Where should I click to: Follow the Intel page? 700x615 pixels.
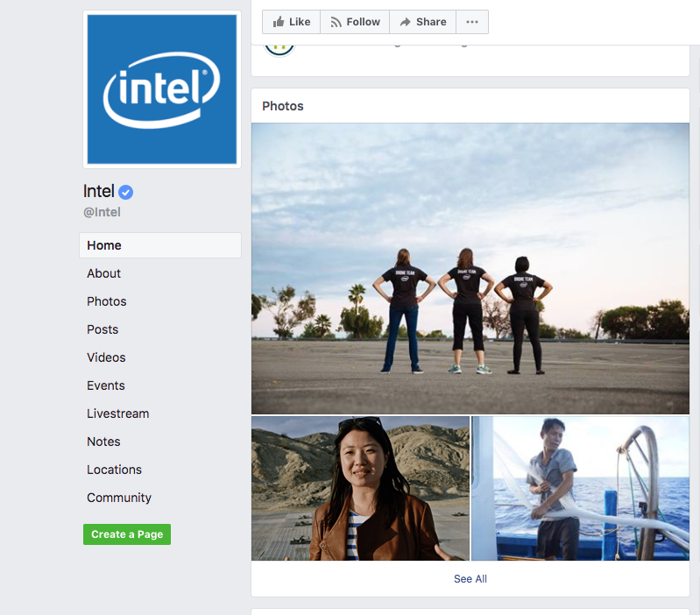pos(355,22)
